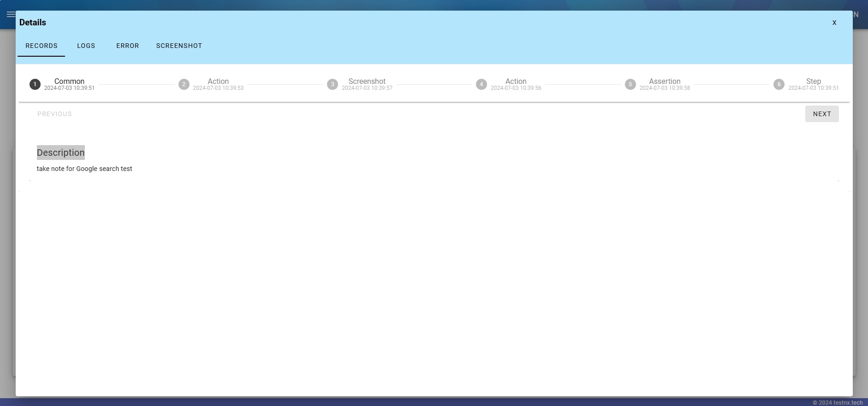Click the Common step timestamp 10:39:51

point(69,88)
